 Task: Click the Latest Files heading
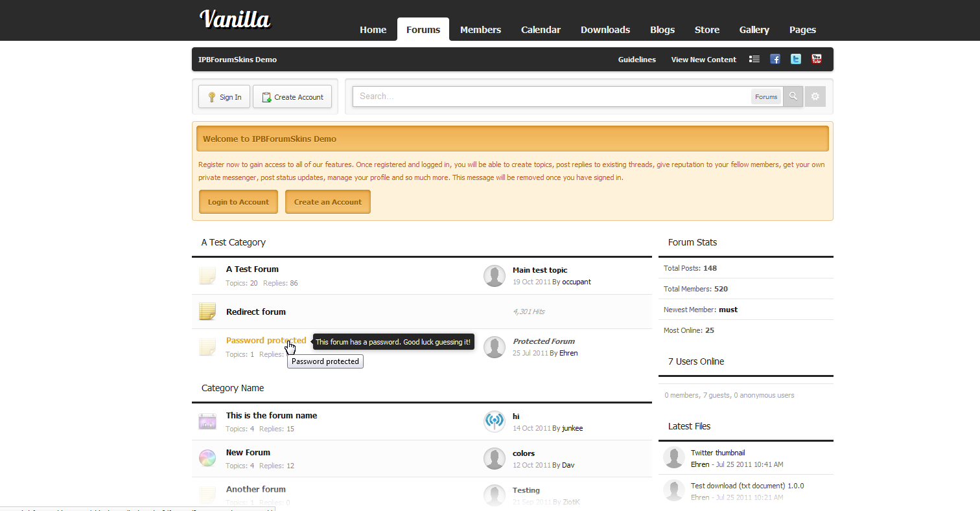[x=689, y=426]
